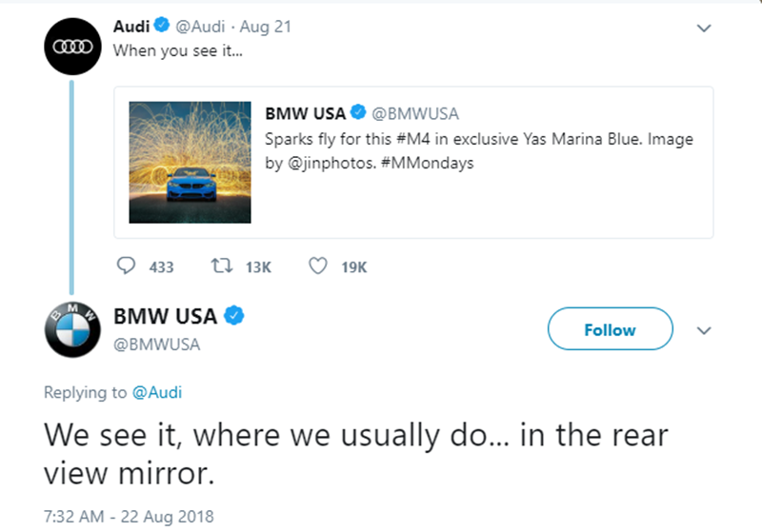This screenshot has width=762, height=532.
Task: Follow the BMW USA account
Action: (x=610, y=330)
